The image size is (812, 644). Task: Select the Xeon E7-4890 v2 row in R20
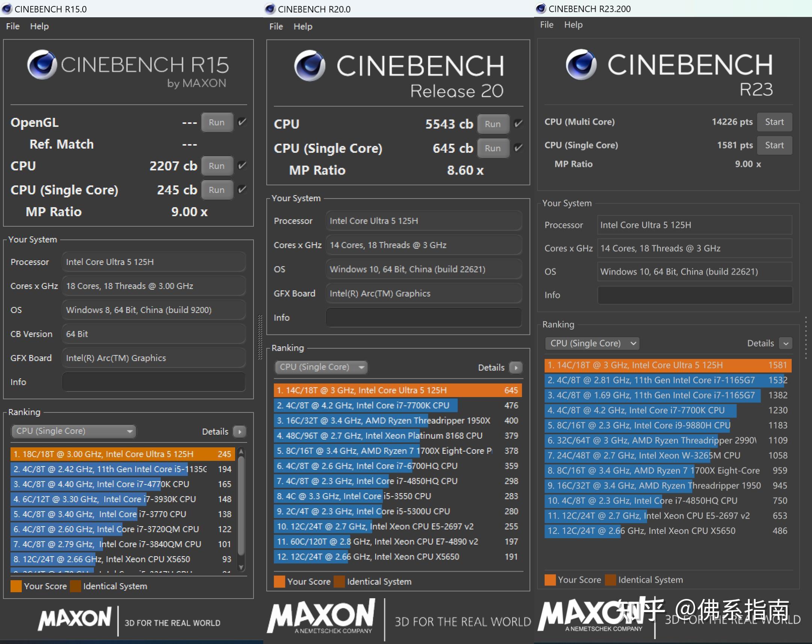pos(398,541)
